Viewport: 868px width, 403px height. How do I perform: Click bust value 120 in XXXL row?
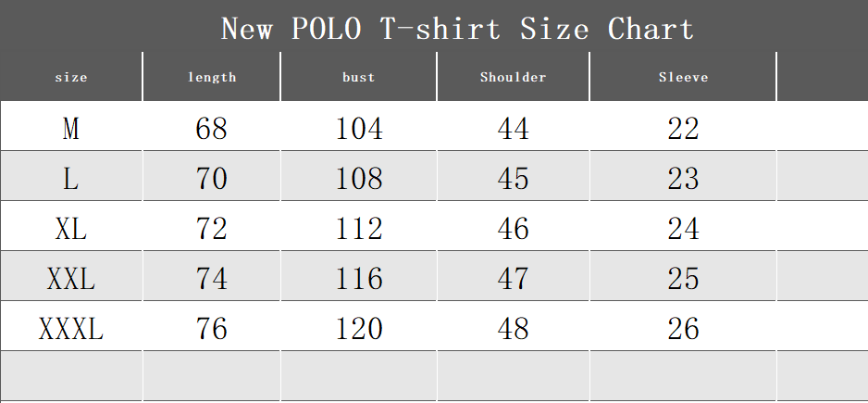pyautogui.click(x=359, y=328)
